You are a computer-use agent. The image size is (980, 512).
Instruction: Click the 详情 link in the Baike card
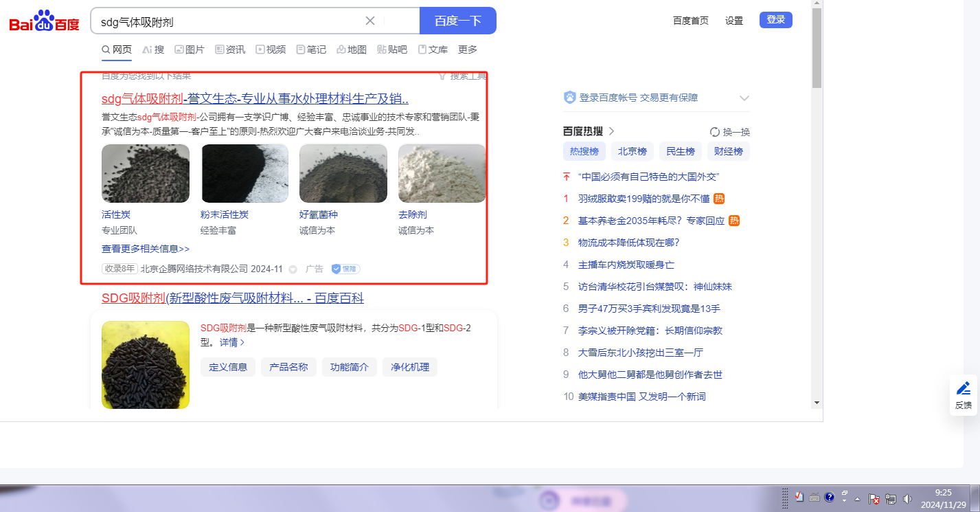pos(232,342)
